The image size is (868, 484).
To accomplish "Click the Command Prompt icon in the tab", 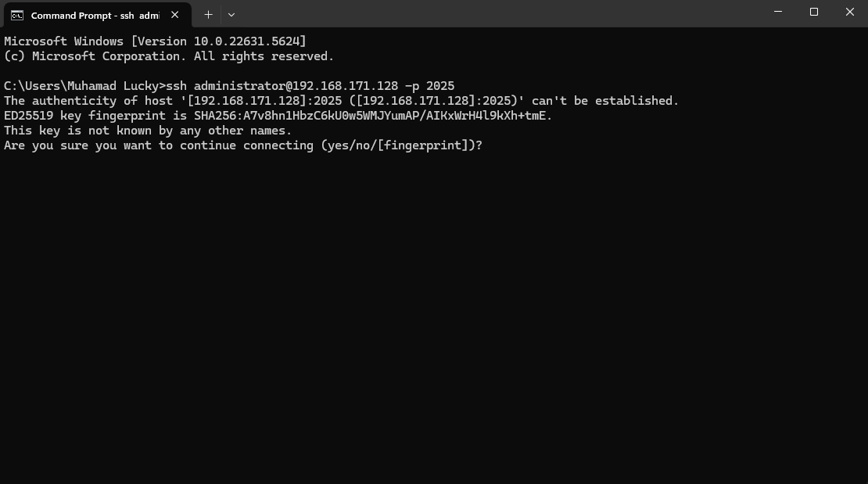I will pyautogui.click(x=17, y=16).
